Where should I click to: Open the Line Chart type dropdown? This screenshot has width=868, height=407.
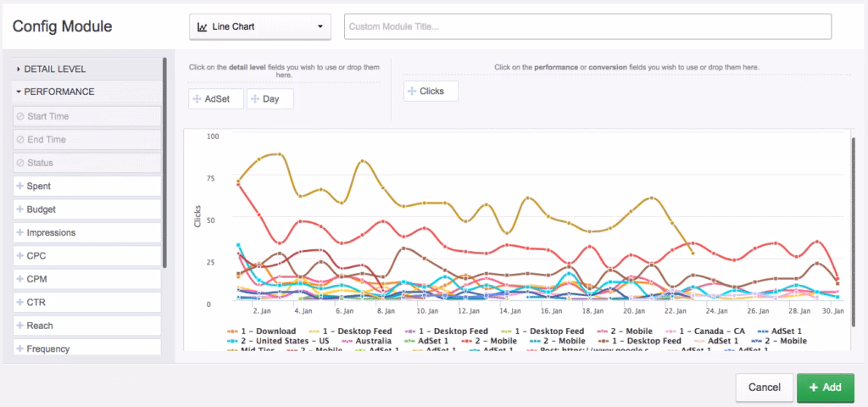(260, 26)
